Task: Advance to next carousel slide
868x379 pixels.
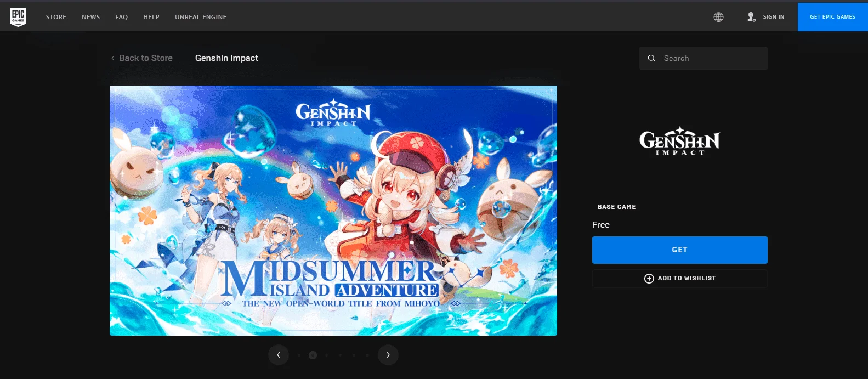Action: click(x=388, y=355)
